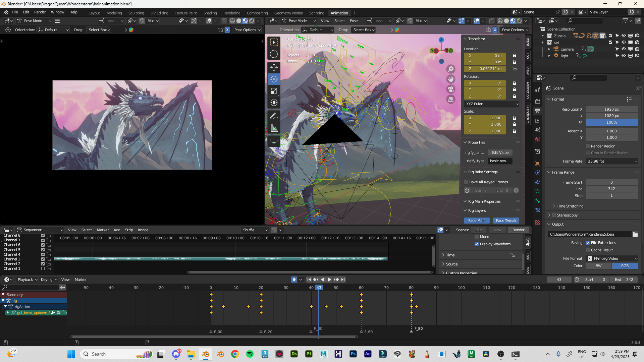644x362 pixels.
Task: Select the Measure tool
Action: pyautogui.click(x=274, y=128)
